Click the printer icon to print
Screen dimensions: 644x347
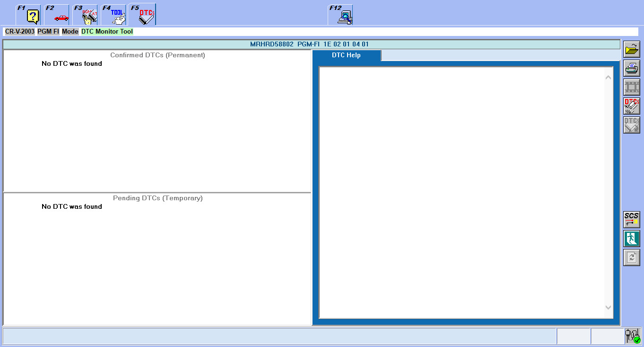[631, 69]
